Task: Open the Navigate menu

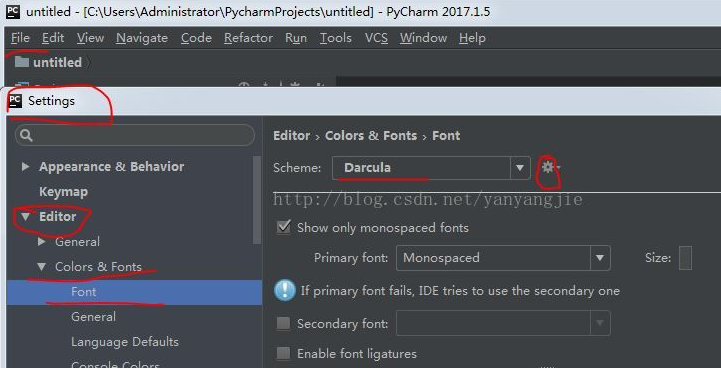Action: [x=142, y=38]
